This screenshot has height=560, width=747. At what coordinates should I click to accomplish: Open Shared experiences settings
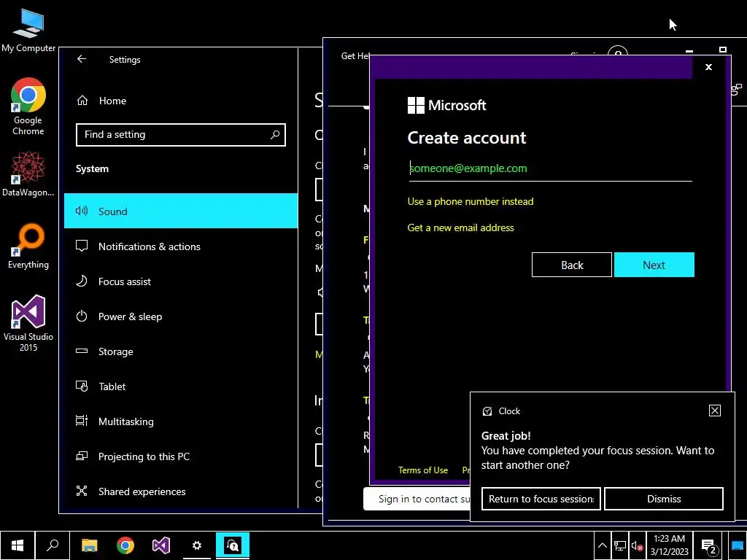181,491
